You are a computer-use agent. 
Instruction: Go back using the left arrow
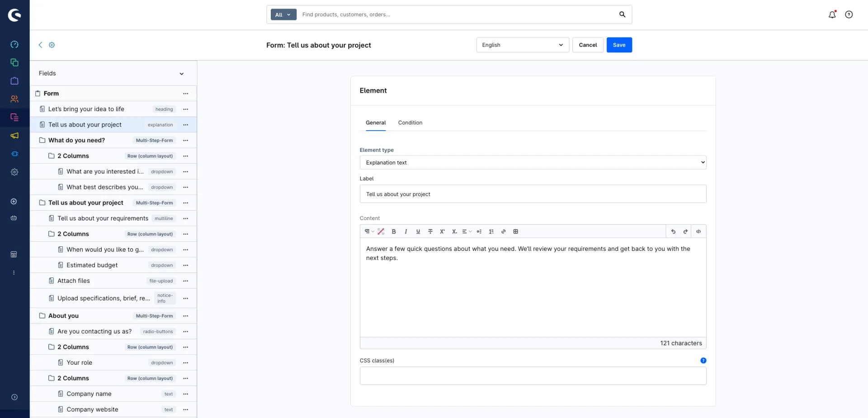pos(40,45)
